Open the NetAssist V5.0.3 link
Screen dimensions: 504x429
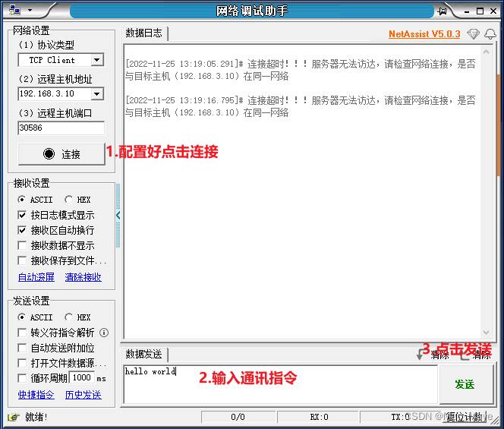[424, 33]
